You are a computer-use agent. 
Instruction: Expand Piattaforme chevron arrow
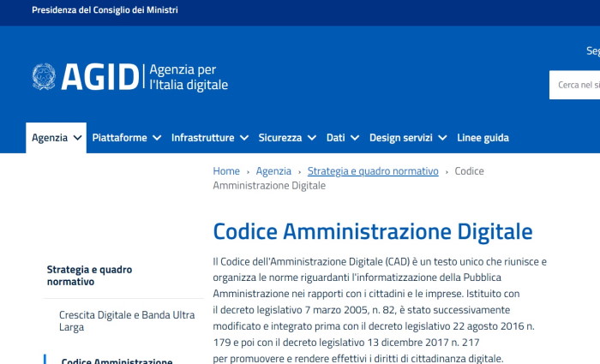click(x=157, y=138)
